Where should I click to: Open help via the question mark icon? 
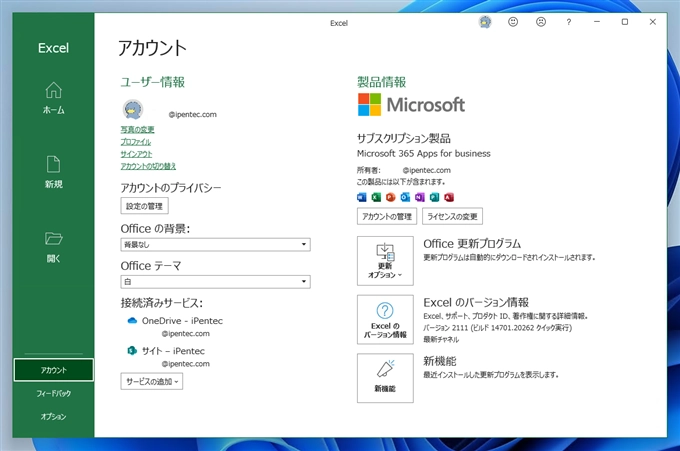(x=569, y=22)
